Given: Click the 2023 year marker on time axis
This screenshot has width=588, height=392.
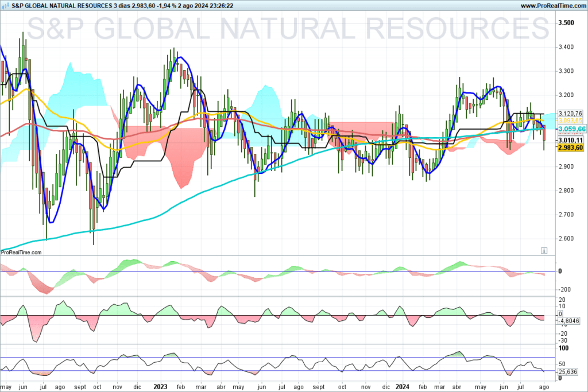Looking at the screenshot, I should coord(161,387).
